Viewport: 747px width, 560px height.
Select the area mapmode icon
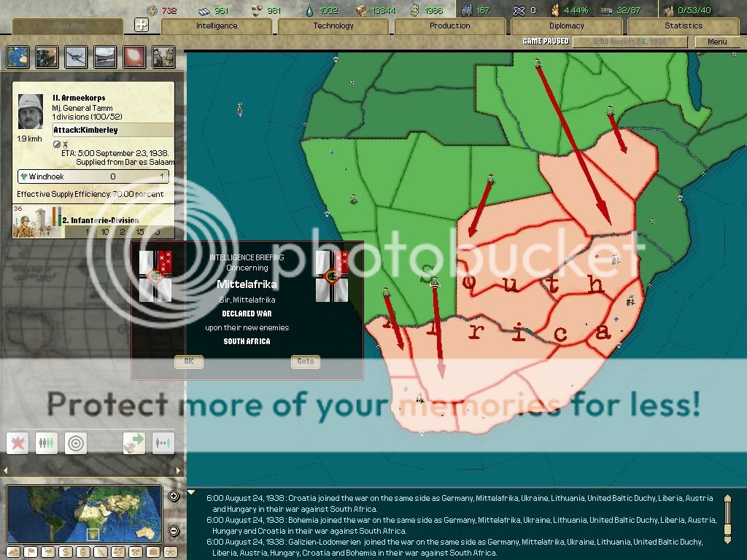(x=135, y=552)
